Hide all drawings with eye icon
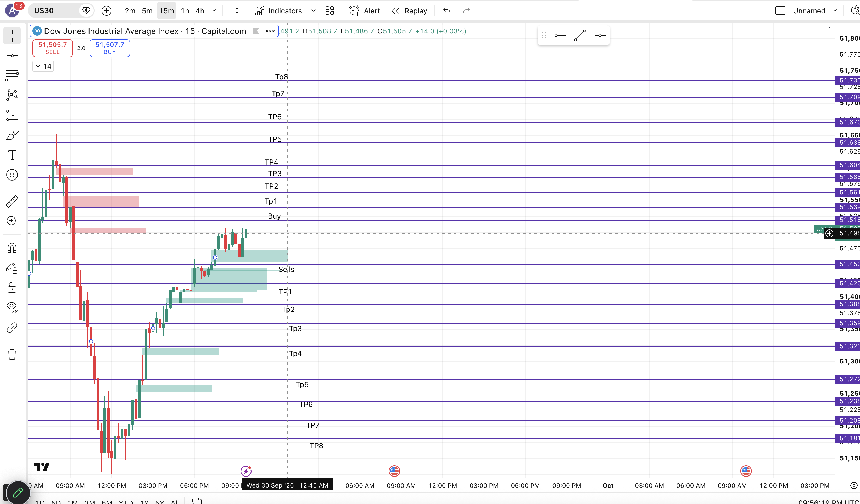 point(12,307)
